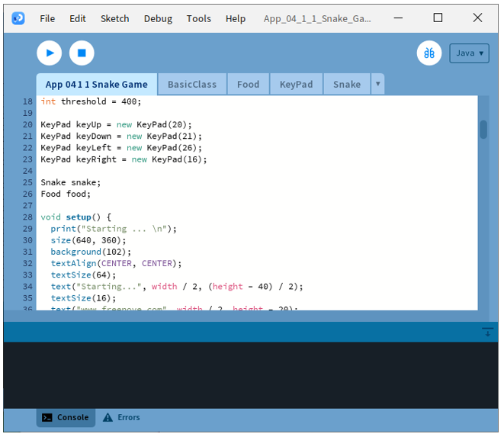
Task: Click line number 28 in the gutter
Action: [27, 217]
